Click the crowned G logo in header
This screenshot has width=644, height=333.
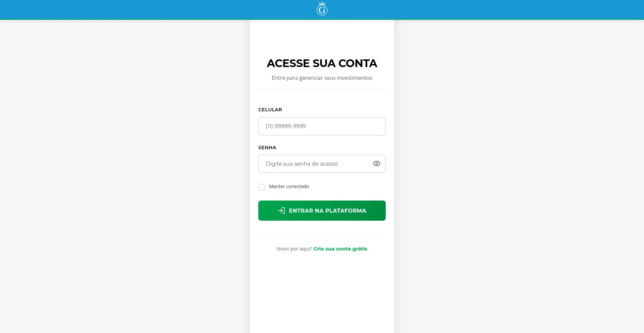coord(322,9)
